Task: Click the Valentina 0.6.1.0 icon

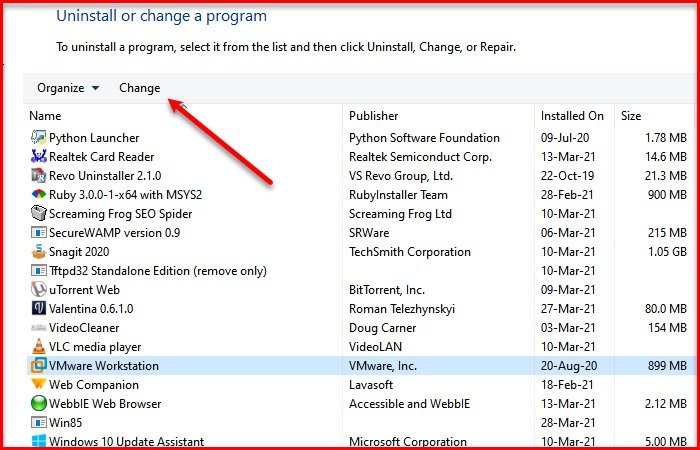Action: pyautogui.click(x=39, y=308)
